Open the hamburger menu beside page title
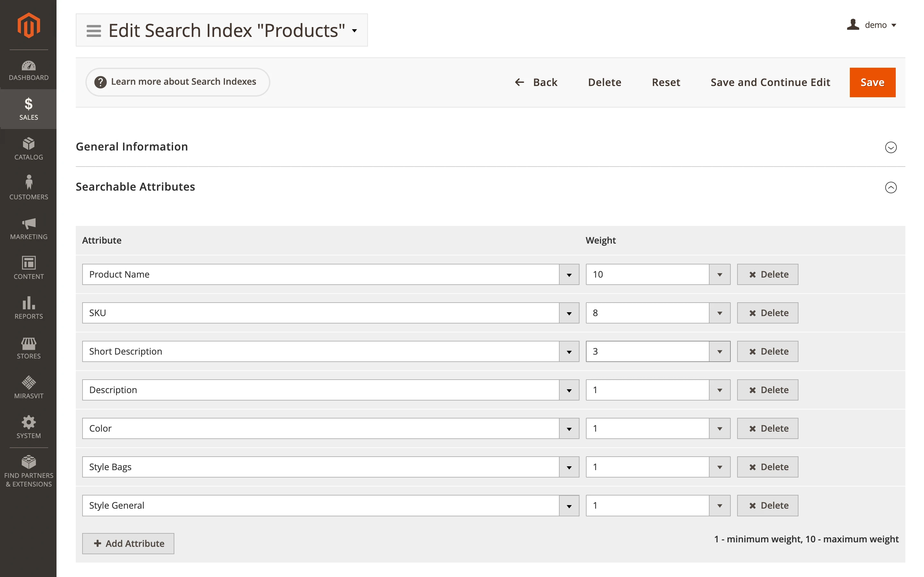The height and width of the screenshot is (577, 924). tap(93, 30)
